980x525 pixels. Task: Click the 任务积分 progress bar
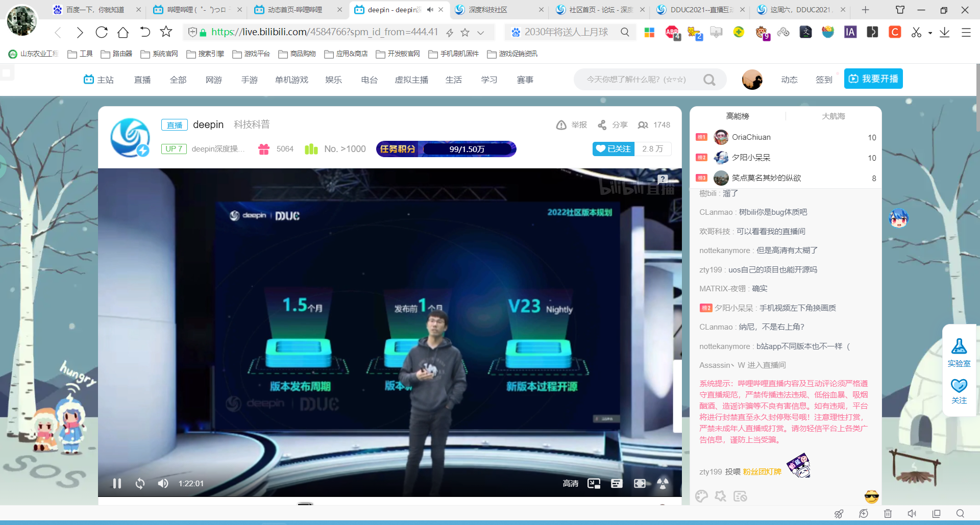point(447,149)
